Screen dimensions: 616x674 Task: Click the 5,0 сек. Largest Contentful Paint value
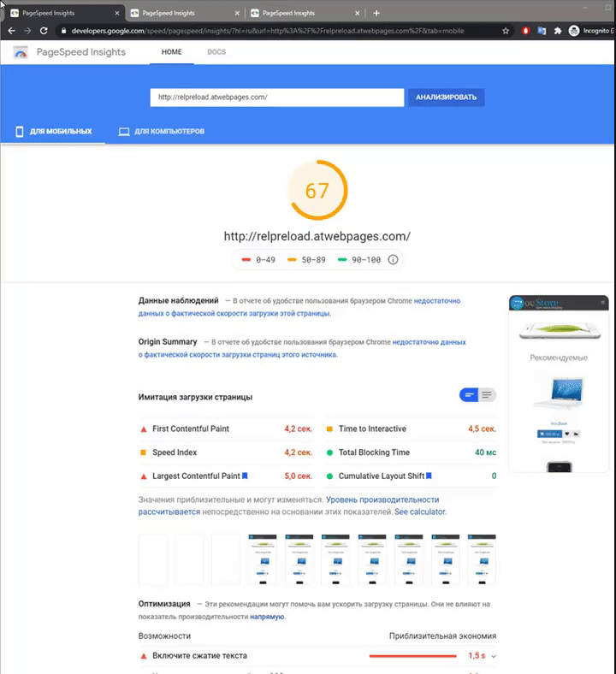(299, 476)
